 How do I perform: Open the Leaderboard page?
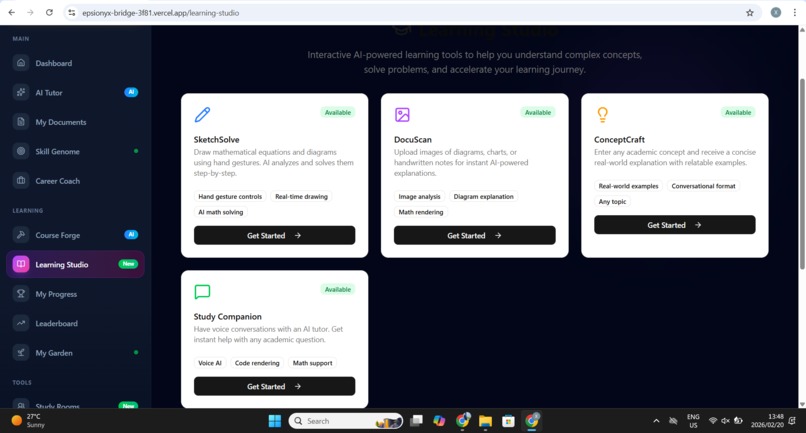[x=75, y=323]
